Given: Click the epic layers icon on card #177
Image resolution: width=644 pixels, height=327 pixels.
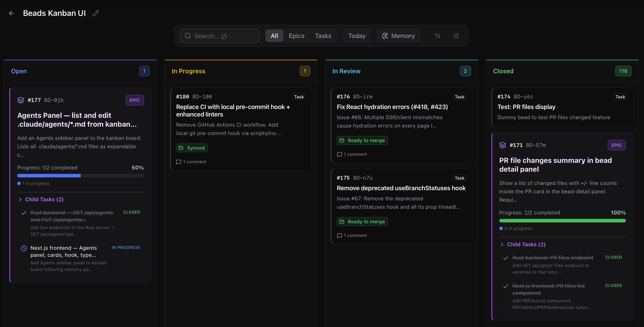Looking at the screenshot, I should tap(20, 100).
